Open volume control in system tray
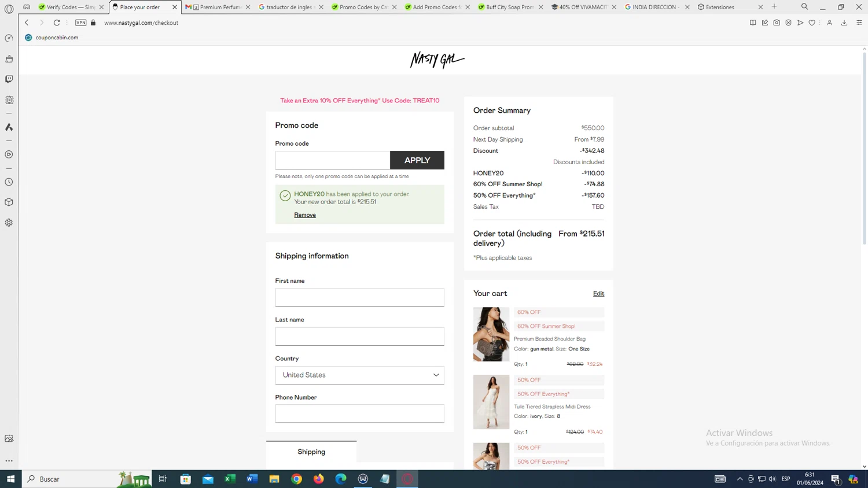This screenshot has width=868, height=488. pyautogui.click(x=772, y=479)
